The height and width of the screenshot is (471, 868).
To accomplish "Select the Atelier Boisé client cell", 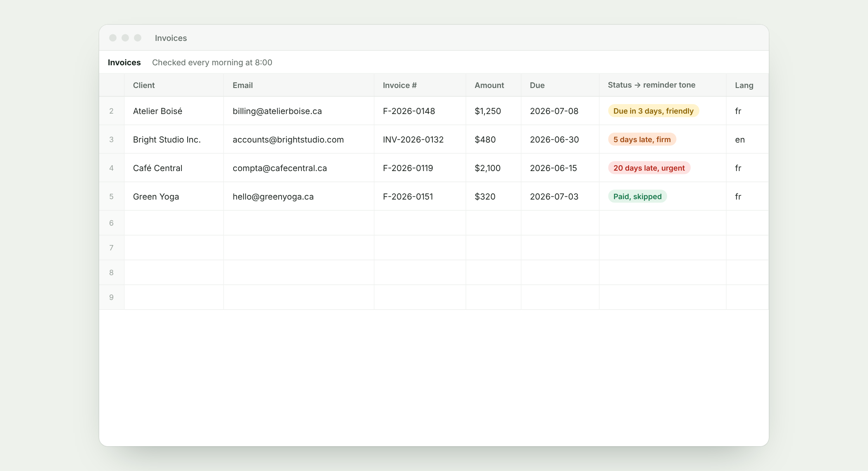I will coord(174,111).
